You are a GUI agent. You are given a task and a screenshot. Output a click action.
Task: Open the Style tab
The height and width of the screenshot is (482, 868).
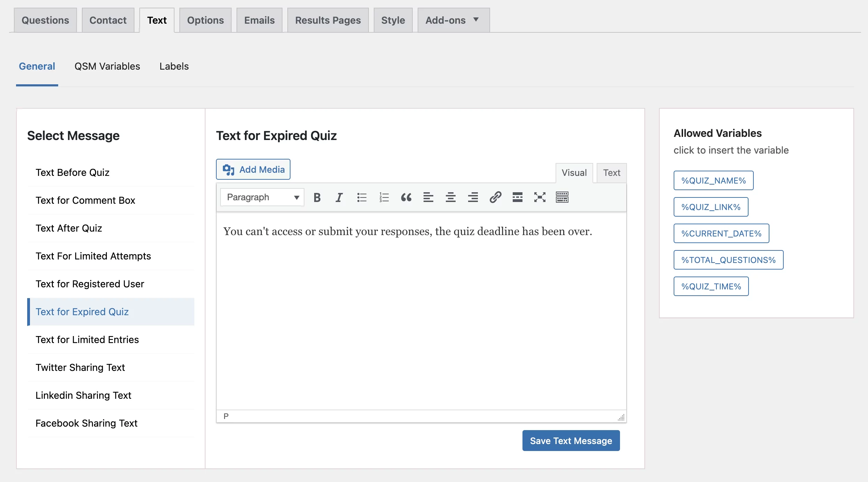[x=393, y=20]
